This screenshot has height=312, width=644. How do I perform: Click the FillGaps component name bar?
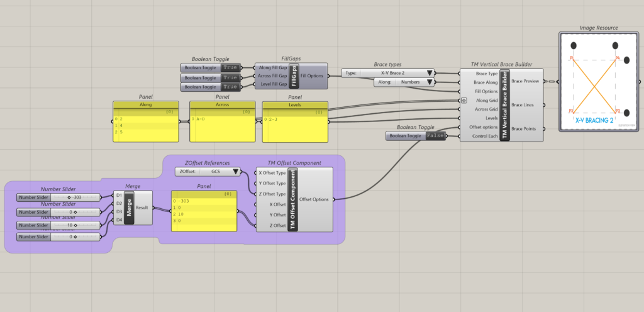pyautogui.click(x=294, y=76)
